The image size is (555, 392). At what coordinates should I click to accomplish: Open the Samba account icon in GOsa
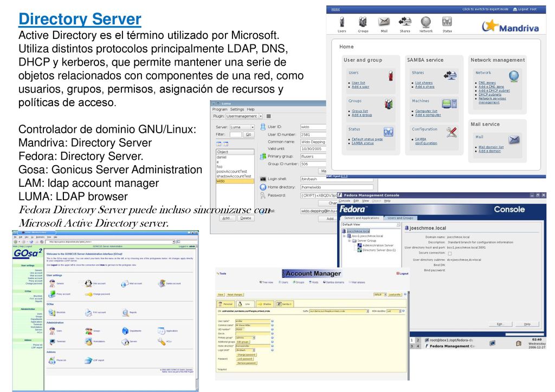162,283
